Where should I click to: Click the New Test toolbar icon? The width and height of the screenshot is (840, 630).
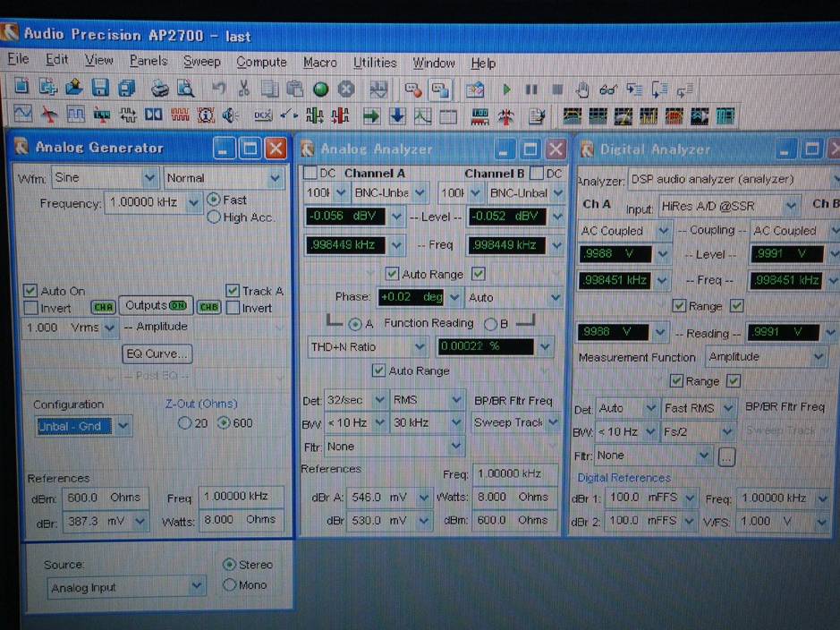click(x=21, y=87)
